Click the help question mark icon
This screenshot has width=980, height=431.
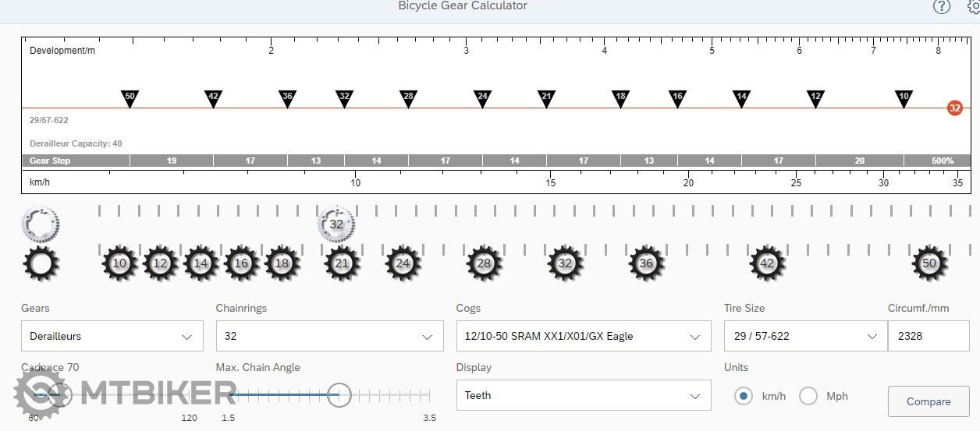point(942,6)
